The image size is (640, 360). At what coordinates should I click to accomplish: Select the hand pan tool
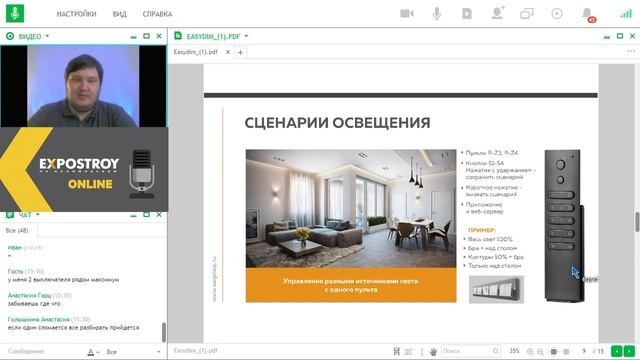(x=433, y=351)
